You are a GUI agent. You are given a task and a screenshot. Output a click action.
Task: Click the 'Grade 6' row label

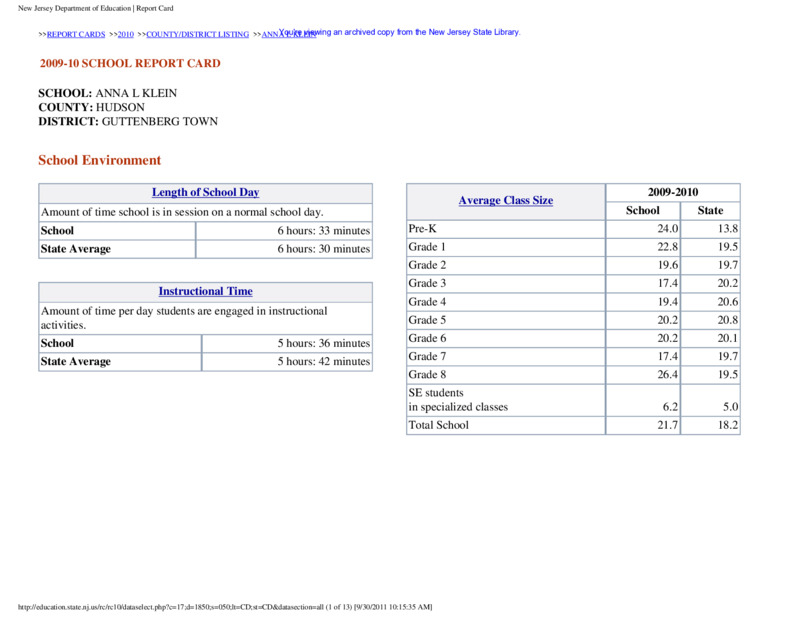pyautogui.click(x=427, y=338)
